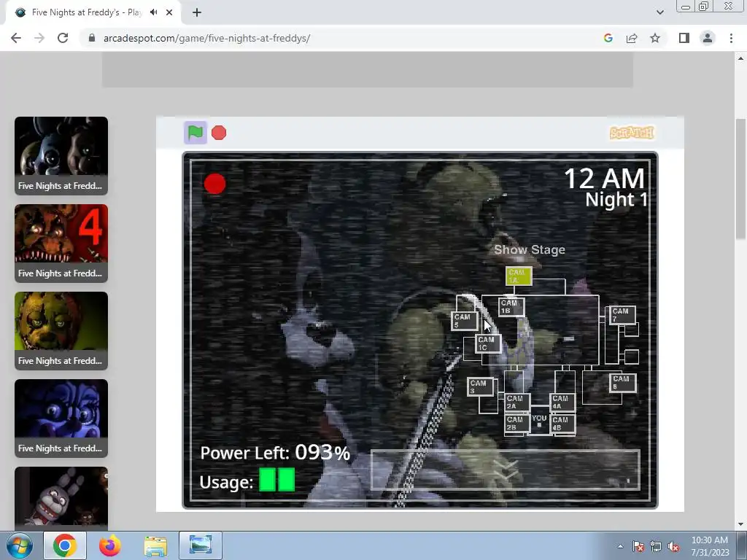Open the Springtrap green animatronic game thumbnail
This screenshot has height=560, width=747.
(x=61, y=331)
